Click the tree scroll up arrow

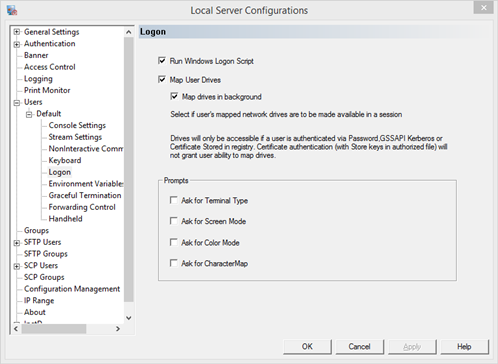click(x=129, y=32)
